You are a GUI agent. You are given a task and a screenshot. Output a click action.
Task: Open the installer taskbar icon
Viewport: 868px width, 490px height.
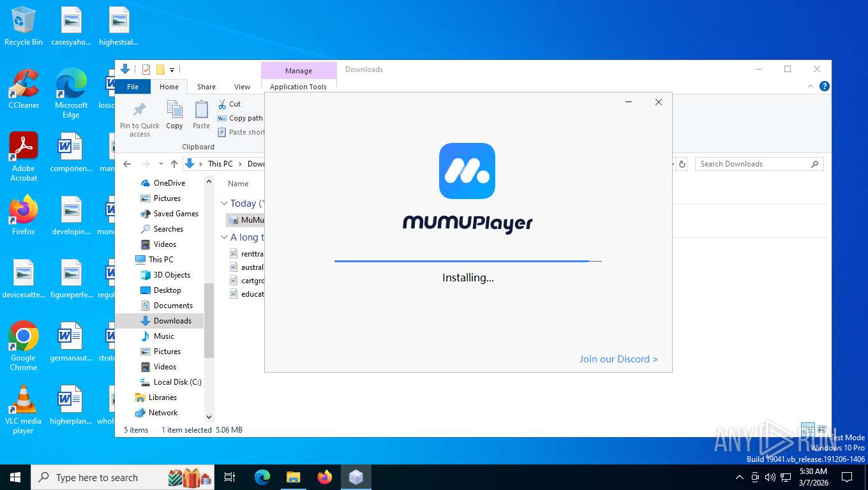tap(356, 477)
